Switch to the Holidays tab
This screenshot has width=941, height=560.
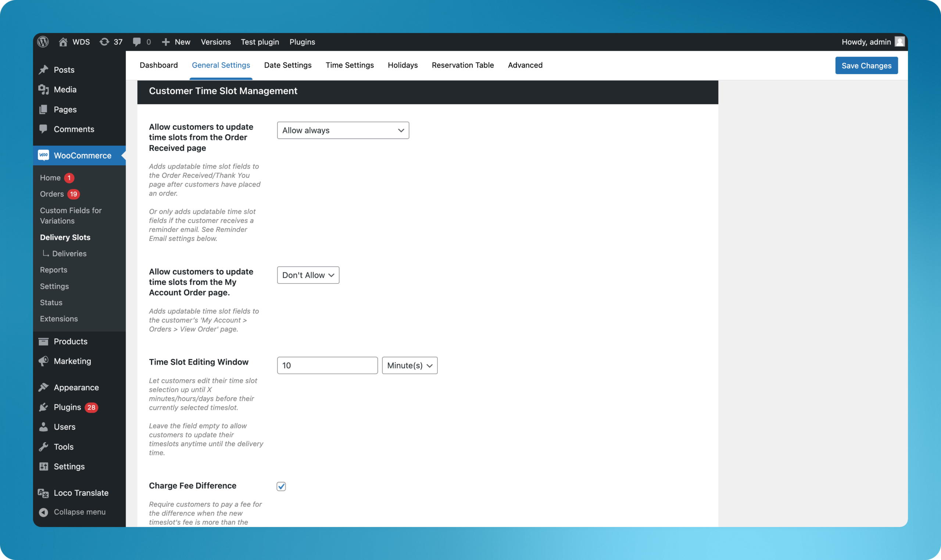[x=402, y=65]
